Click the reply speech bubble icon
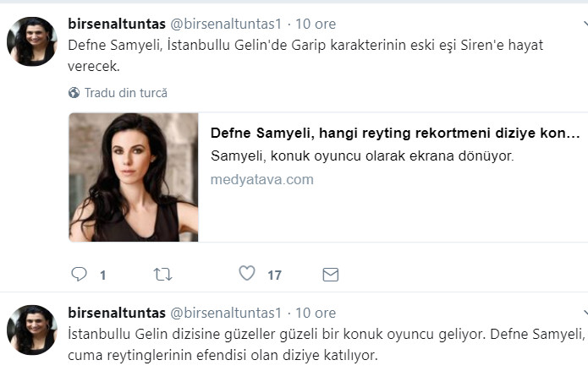The width and height of the screenshot is (588, 371). (x=79, y=274)
